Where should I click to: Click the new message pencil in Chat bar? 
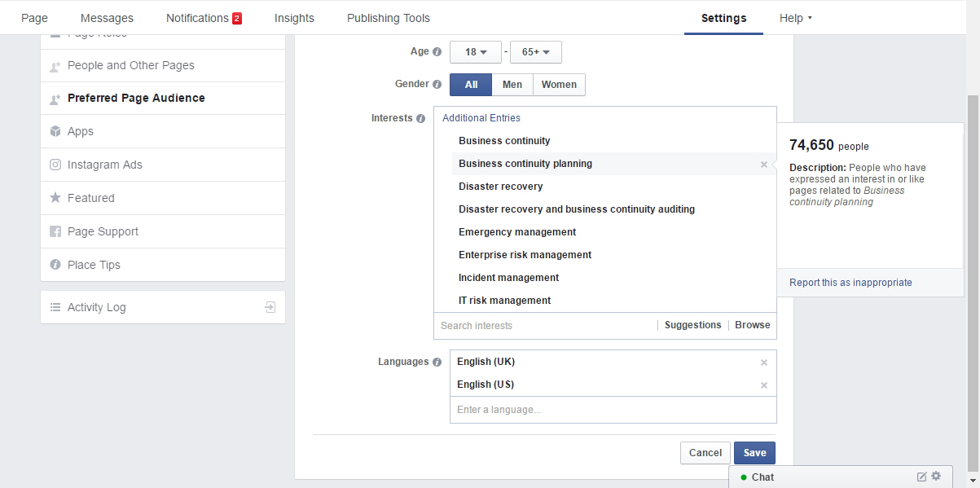point(920,477)
